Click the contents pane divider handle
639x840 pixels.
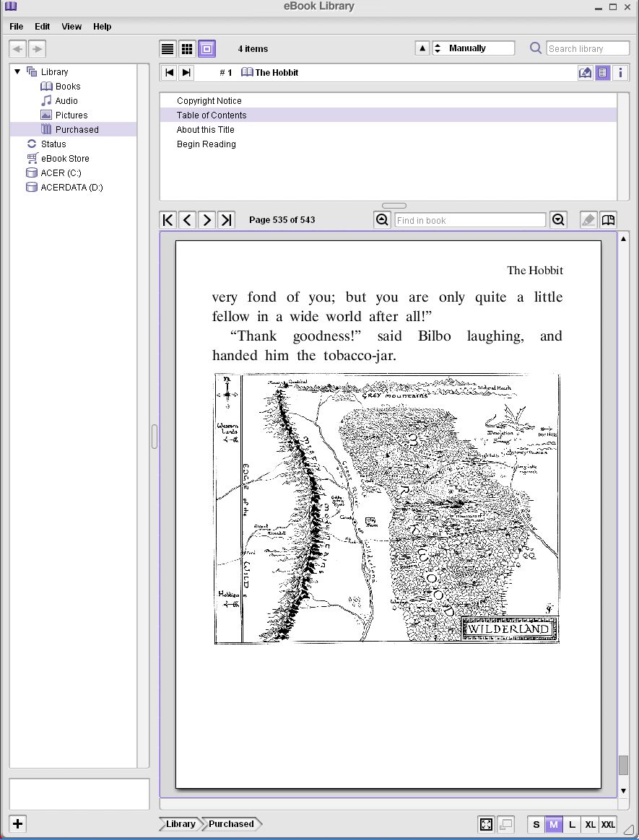pyautogui.click(x=394, y=206)
